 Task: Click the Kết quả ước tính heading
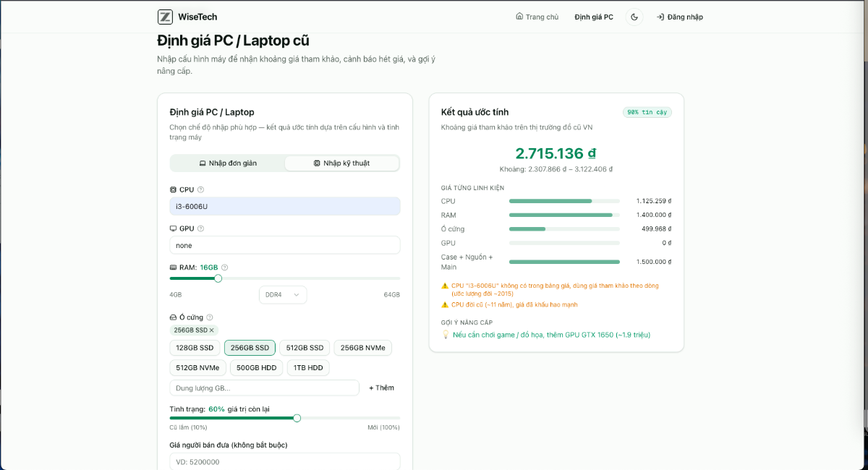point(475,112)
